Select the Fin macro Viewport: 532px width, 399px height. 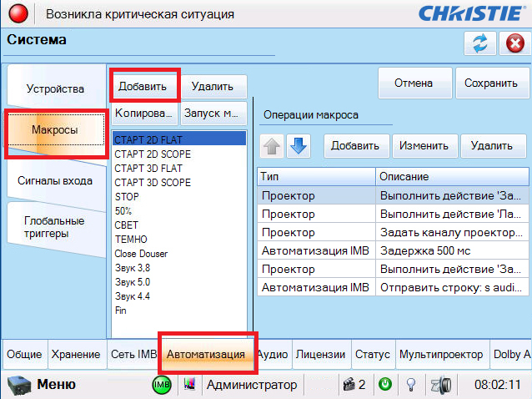tap(178, 311)
